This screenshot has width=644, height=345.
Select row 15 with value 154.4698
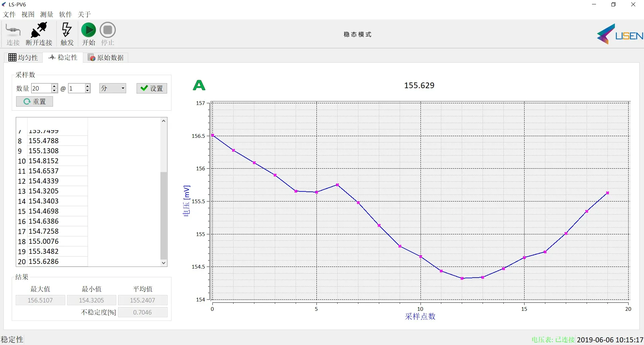tap(44, 211)
